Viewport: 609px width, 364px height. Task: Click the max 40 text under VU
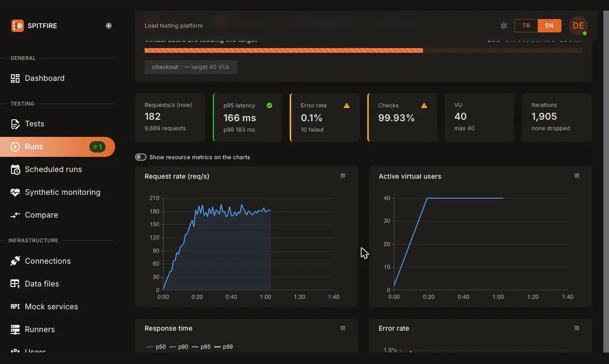[464, 128]
